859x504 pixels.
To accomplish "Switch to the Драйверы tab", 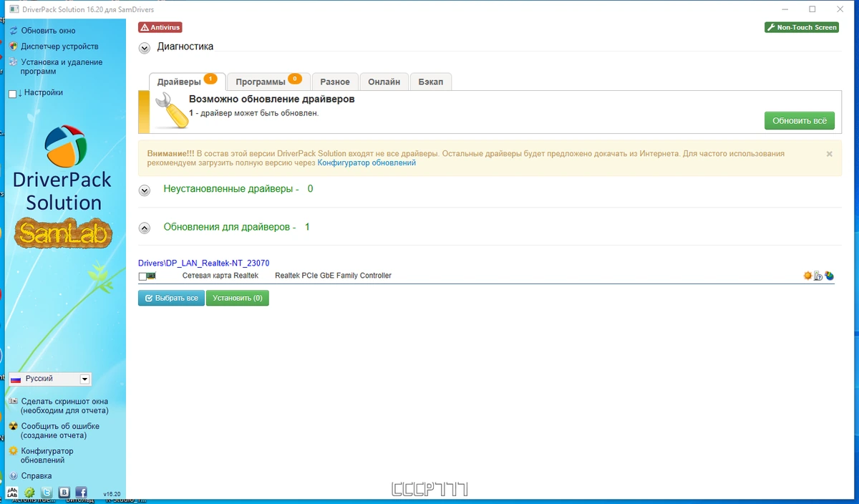I will [188, 82].
